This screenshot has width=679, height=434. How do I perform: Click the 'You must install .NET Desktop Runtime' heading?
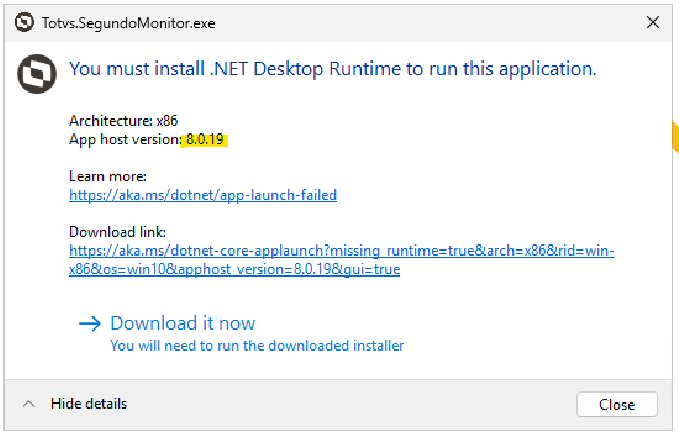pyautogui.click(x=332, y=69)
